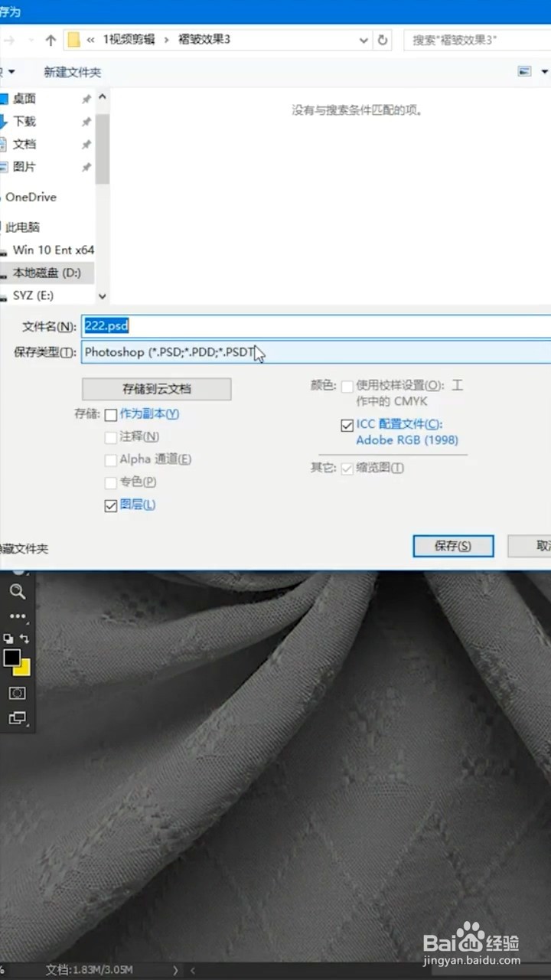551x980 pixels.
Task: Click the folder icon in address bar
Action: pos(73,40)
